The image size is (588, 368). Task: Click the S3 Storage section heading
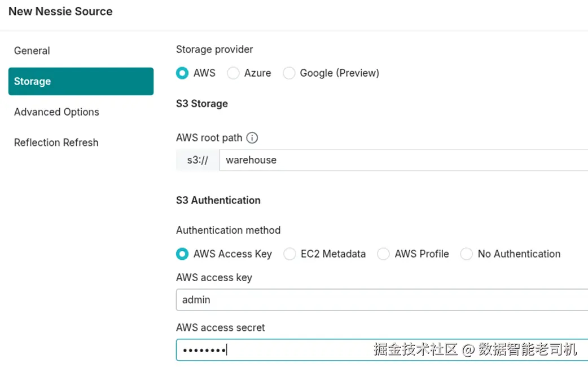[202, 104]
